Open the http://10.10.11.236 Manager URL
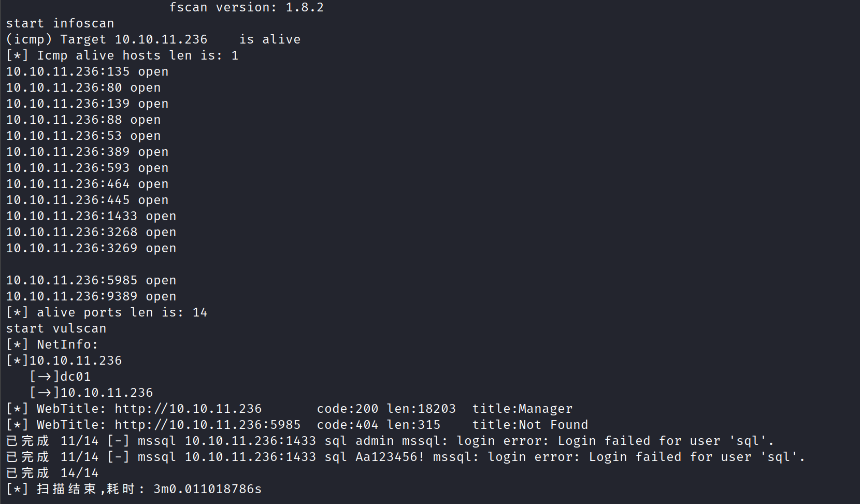 coord(188,409)
